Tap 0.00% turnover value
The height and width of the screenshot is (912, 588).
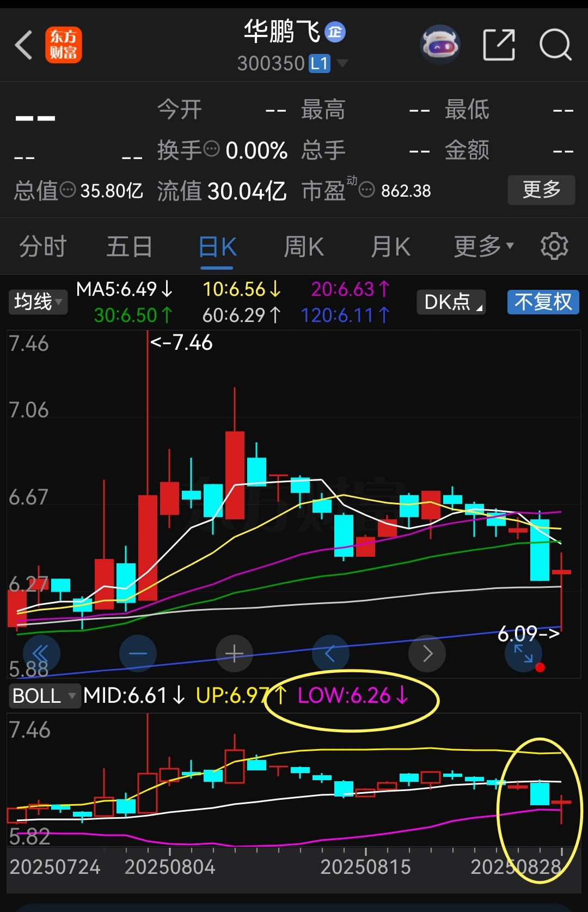pyautogui.click(x=256, y=150)
